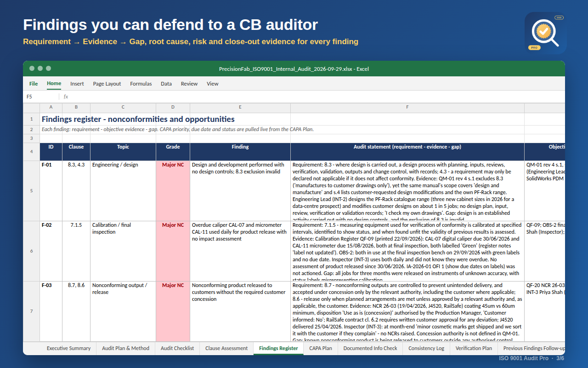588x368 pixels.
Task: Open the Insert ribbon tab
Action: pyautogui.click(x=77, y=84)
